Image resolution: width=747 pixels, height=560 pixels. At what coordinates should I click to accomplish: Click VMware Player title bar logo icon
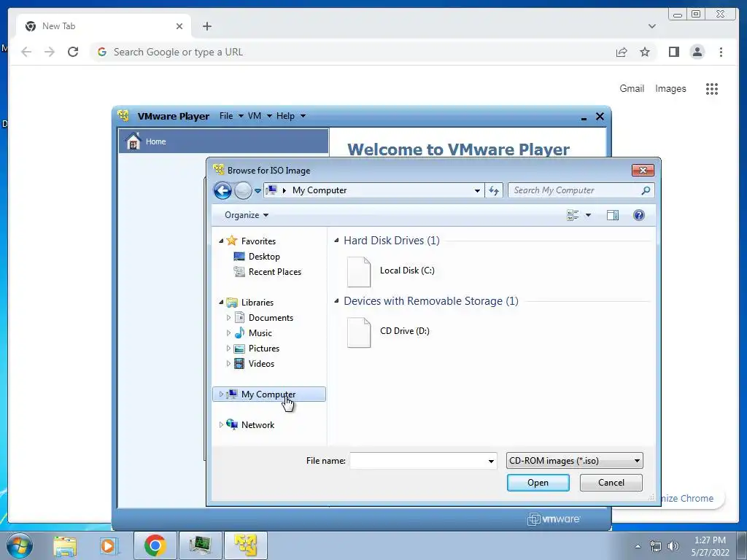(x=123, y=116)
